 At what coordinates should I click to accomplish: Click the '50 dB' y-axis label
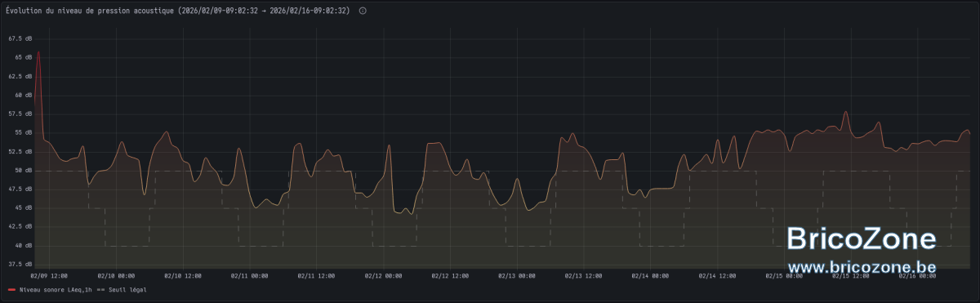pos(23,170)
